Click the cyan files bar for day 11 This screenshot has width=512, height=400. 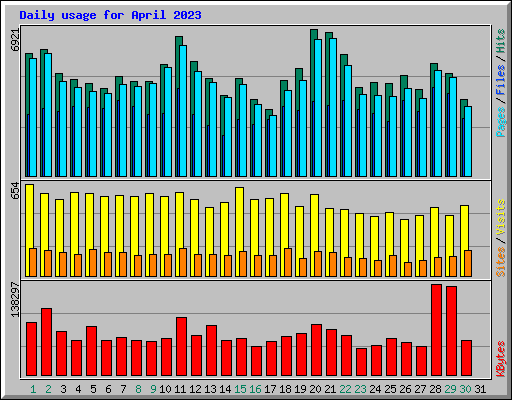[183, 111]
